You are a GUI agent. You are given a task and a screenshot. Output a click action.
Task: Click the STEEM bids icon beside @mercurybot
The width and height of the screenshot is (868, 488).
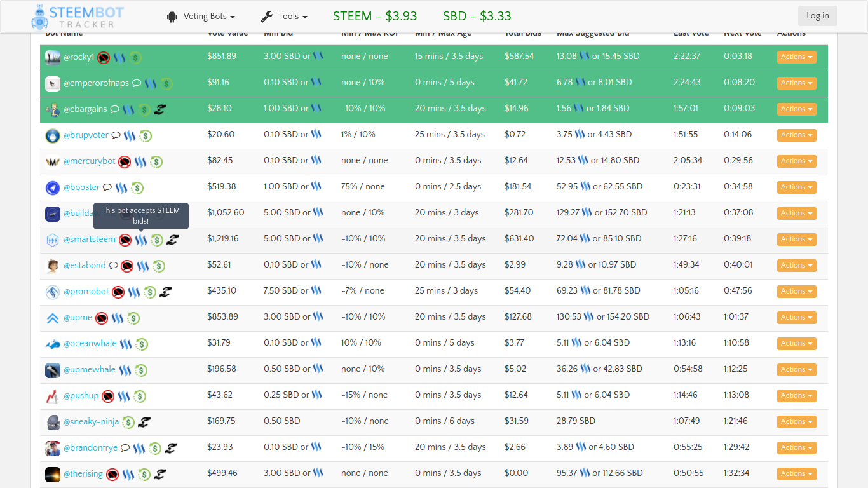(140, 161)
